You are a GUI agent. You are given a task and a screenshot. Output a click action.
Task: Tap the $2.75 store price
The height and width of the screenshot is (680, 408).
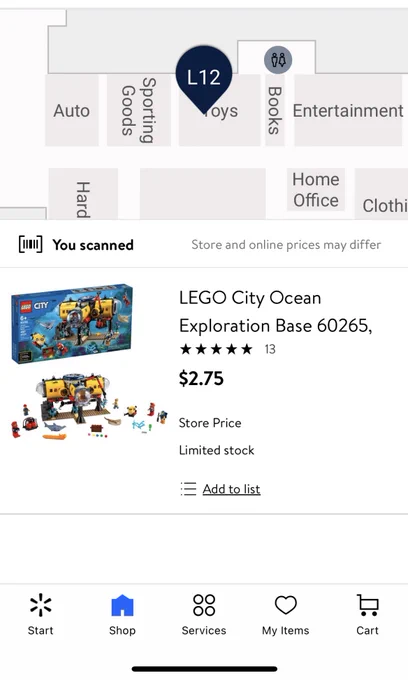tap(201, 379)
